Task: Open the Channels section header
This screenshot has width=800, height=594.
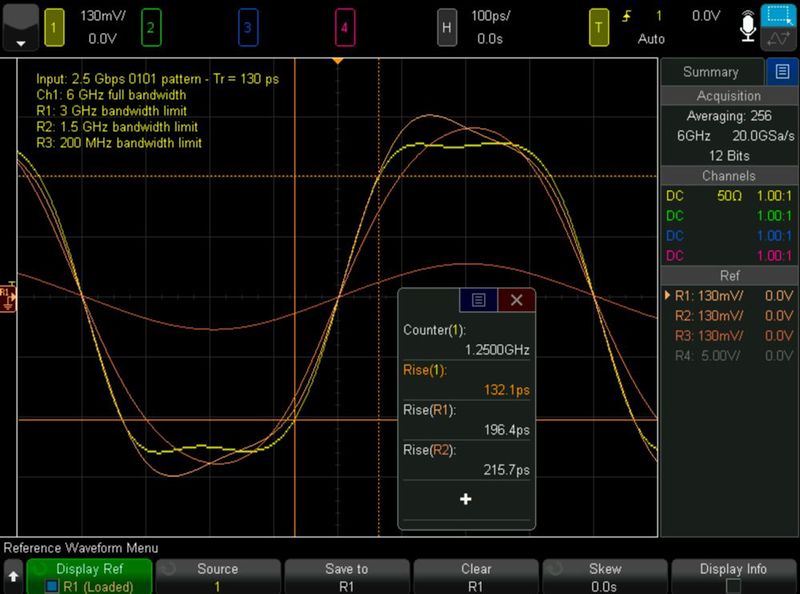Action: point(729,176)
